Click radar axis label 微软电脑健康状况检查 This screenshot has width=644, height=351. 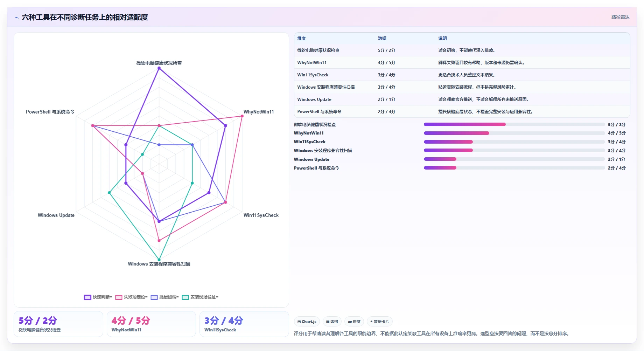pos(159,63)
